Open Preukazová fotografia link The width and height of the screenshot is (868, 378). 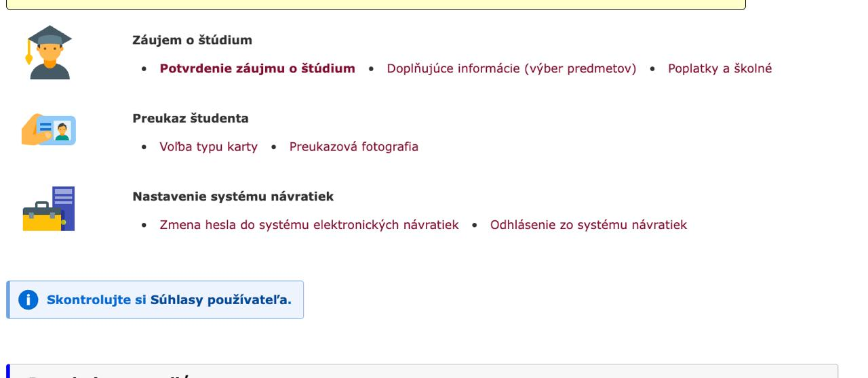[353, 146]
